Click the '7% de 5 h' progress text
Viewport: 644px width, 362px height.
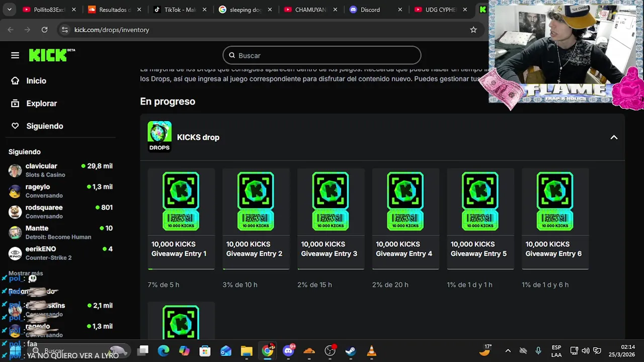(164, 285)
